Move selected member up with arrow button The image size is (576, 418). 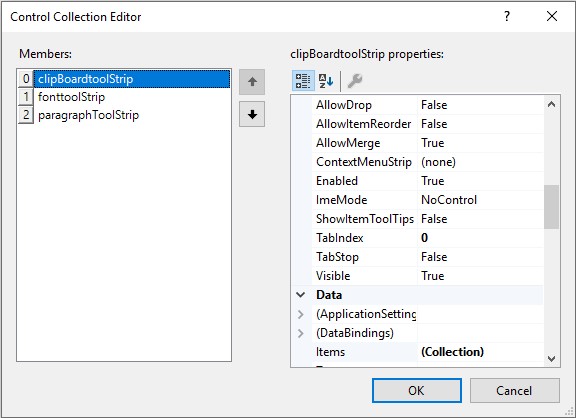tap(252, 82)
